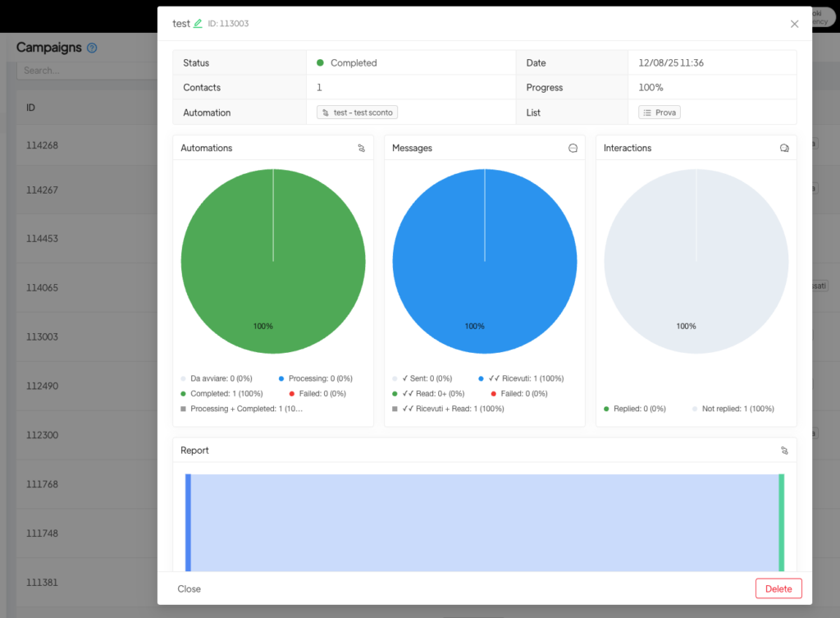Screen dimensions: 840x618
Task: Open the 'test - test sconto' automation tag
Action: (x=357, y=112)
